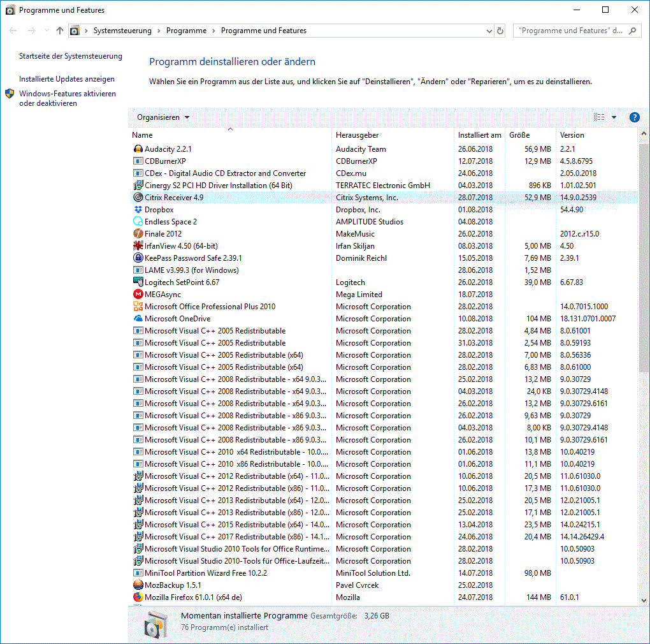Expand chevron after Systemsteuerung breadcrumb
The image size is (650, 644).
coord(159,31)
